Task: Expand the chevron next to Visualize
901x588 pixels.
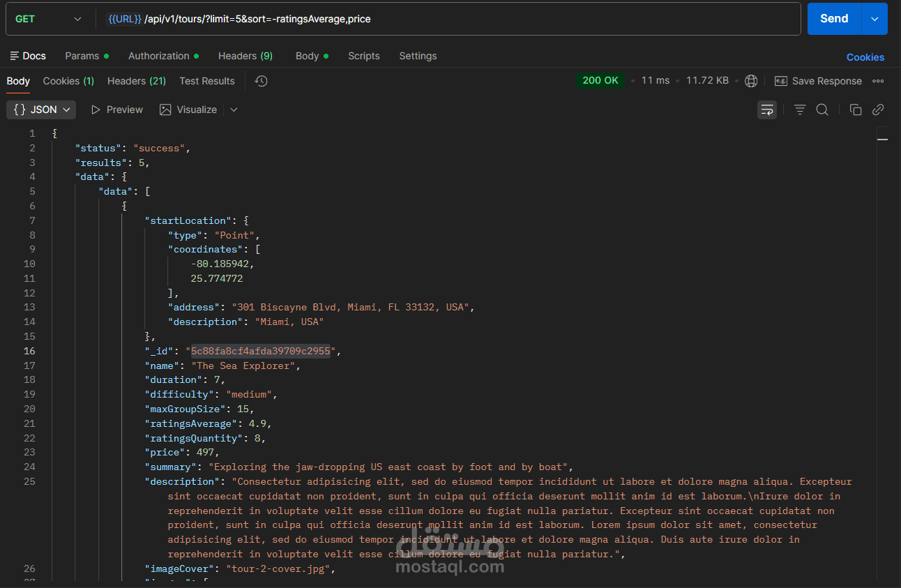Action: tap(234, 110)
